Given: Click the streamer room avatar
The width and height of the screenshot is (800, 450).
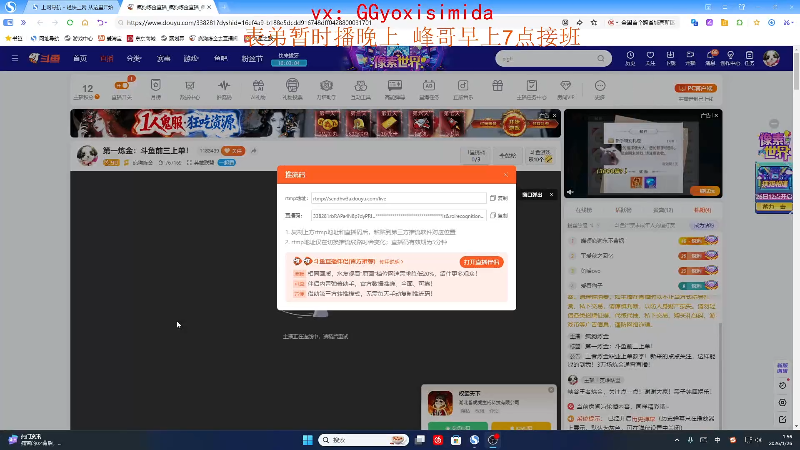Looking at the screenshot, I should pyautogui.click(x=87, y=155).
